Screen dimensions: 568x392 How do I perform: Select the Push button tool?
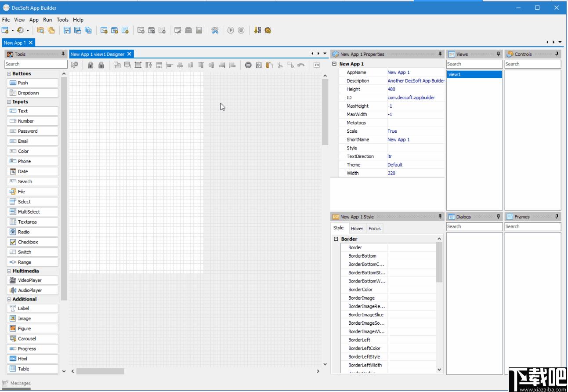pos(33,83)
